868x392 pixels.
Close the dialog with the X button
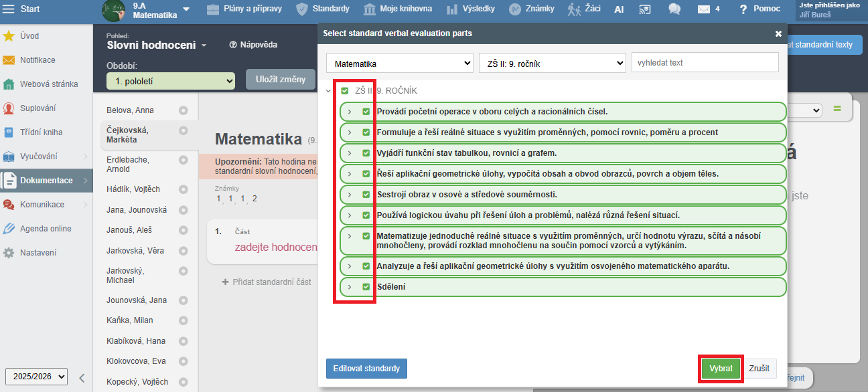[778, 33]
